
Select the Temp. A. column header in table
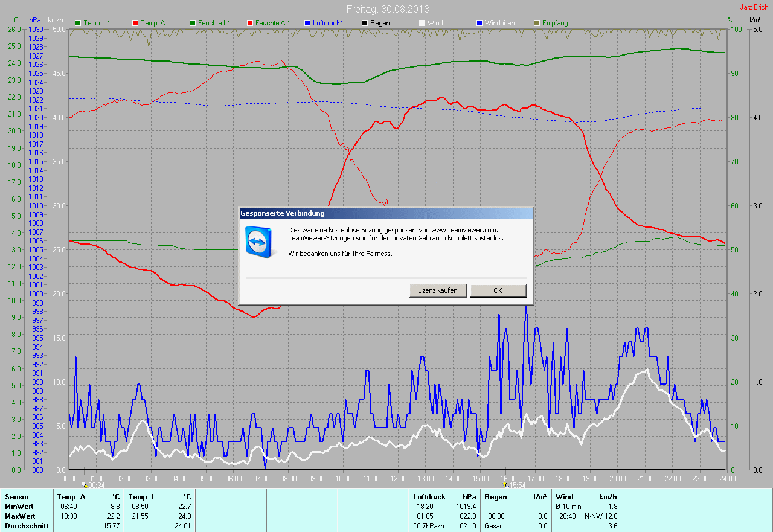coord(71,497)
